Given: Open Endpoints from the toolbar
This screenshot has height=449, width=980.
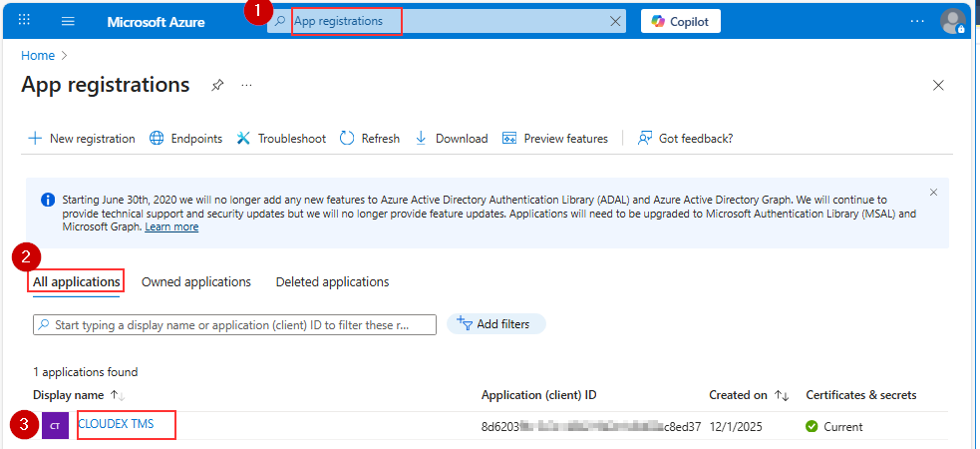Looking at the screenshot, I should [x=185, y=139].
